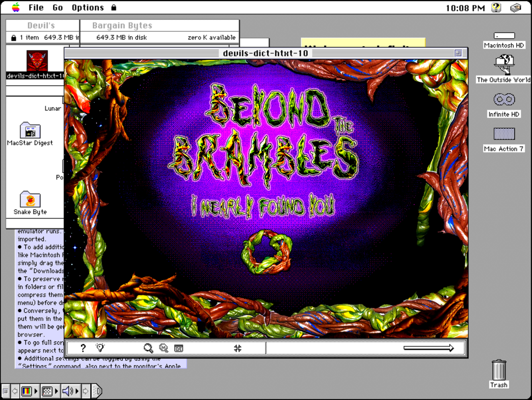Expand the sound volume module arrow
532x400 pixels.
coord(77,391)
